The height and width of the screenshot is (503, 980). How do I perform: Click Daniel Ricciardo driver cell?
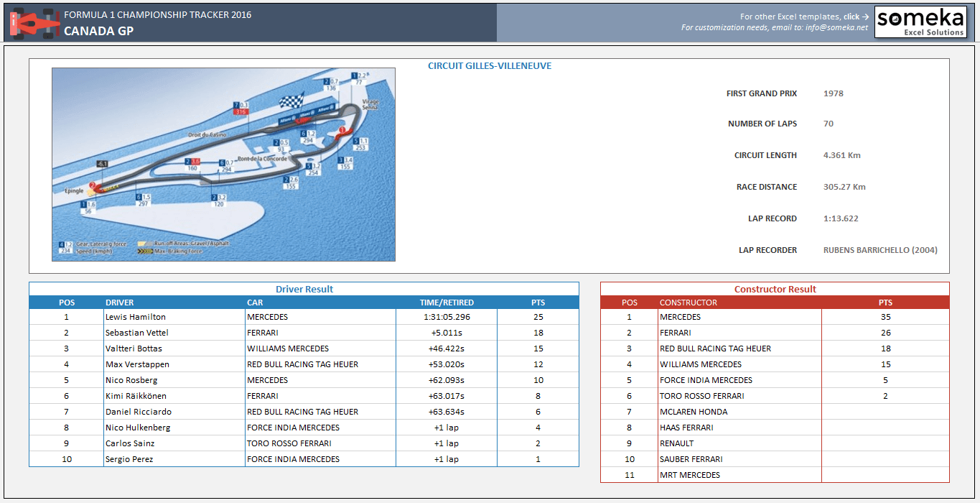(x=174, y=412)
